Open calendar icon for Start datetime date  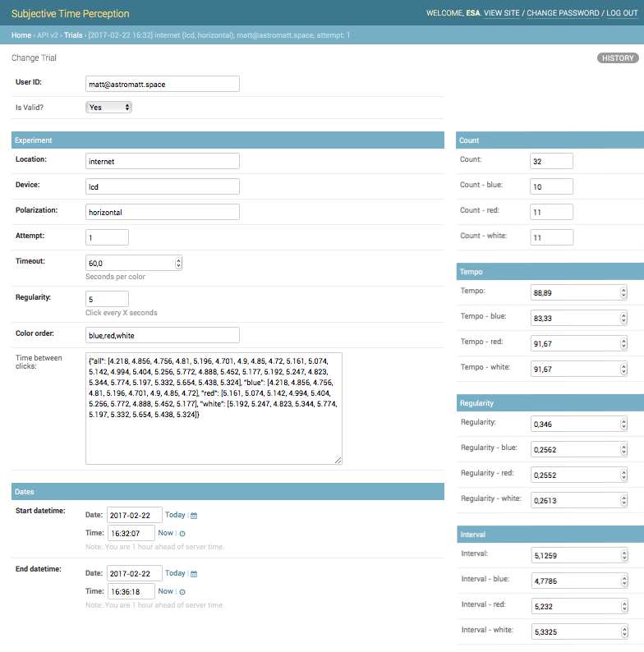194,516
